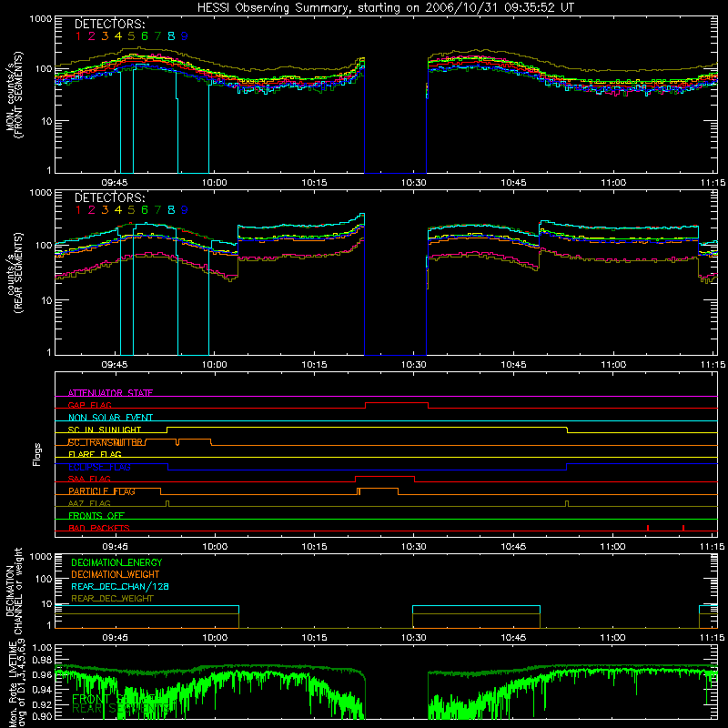Click the HESSI Observing Summary plot title
The image size is (728, 728).
tap(385, 7)
